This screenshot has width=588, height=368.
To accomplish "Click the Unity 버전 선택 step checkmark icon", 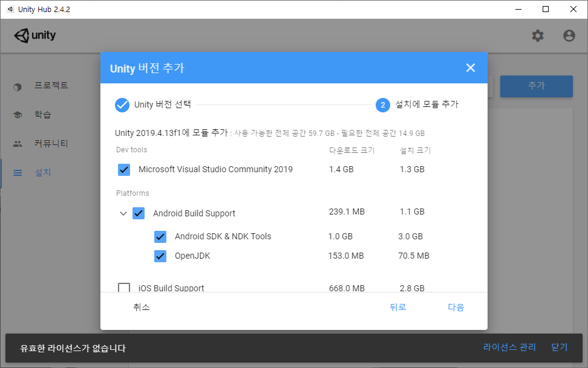I will tap(122, 105).
